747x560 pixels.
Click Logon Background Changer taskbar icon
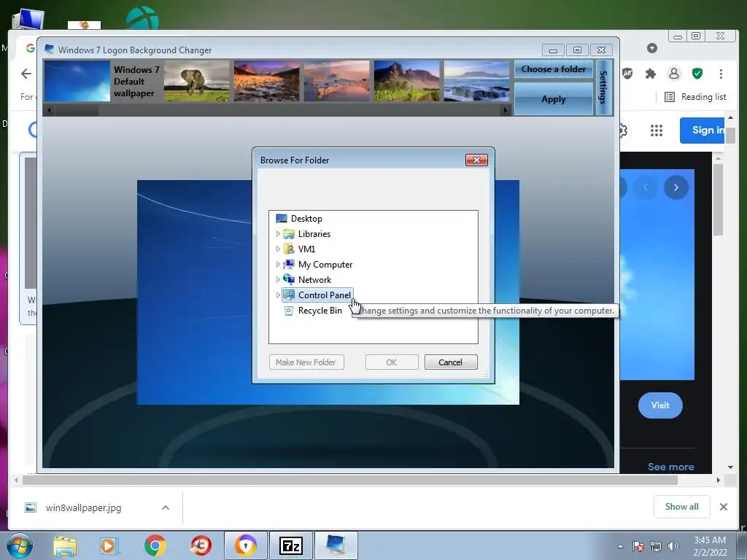(x=336, y=545)
